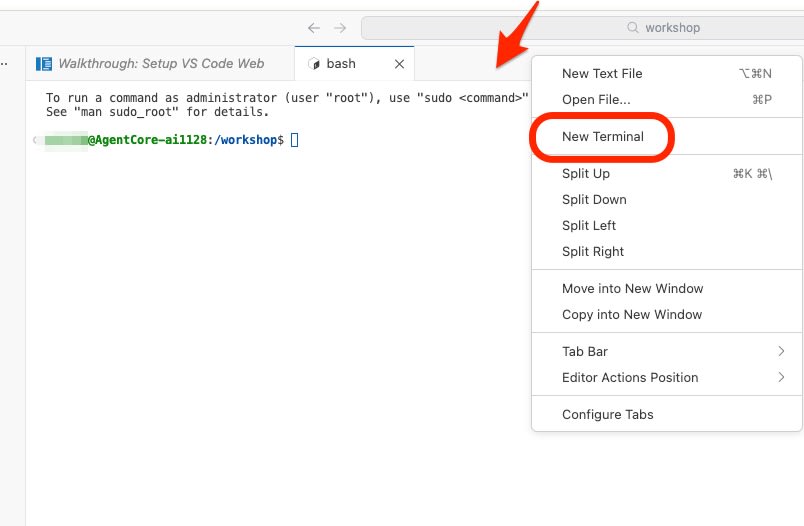Select Copy into New Window
Screen dimensions: 804x526
point(632,315)
